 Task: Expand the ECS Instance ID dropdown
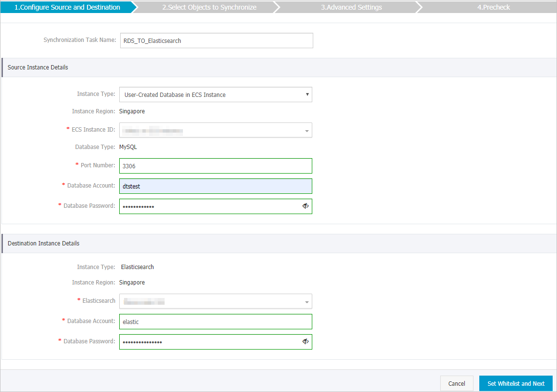(216, 131)
